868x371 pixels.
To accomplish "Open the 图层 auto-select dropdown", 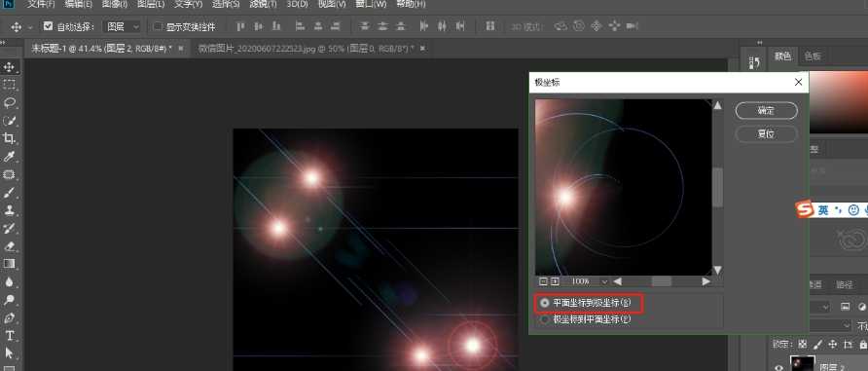I will (123, 26).
